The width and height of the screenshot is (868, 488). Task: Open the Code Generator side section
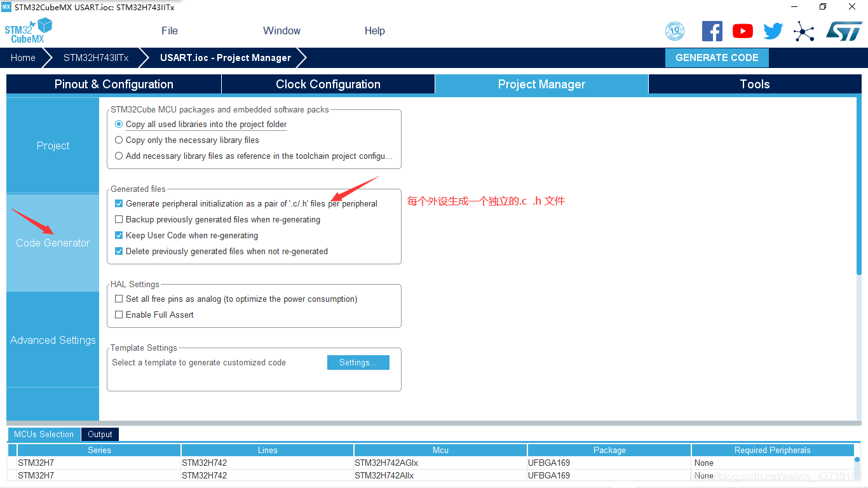pyautogui.click(x=53, y=243)
